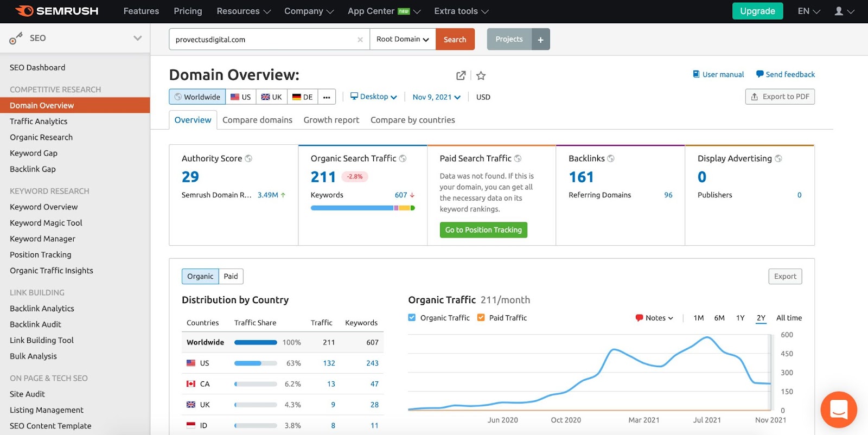Screen dimensions: 868x435
Task: Click the Paid Search Traffic info icon
Action: pyautogui.click(x=518, y=158)
